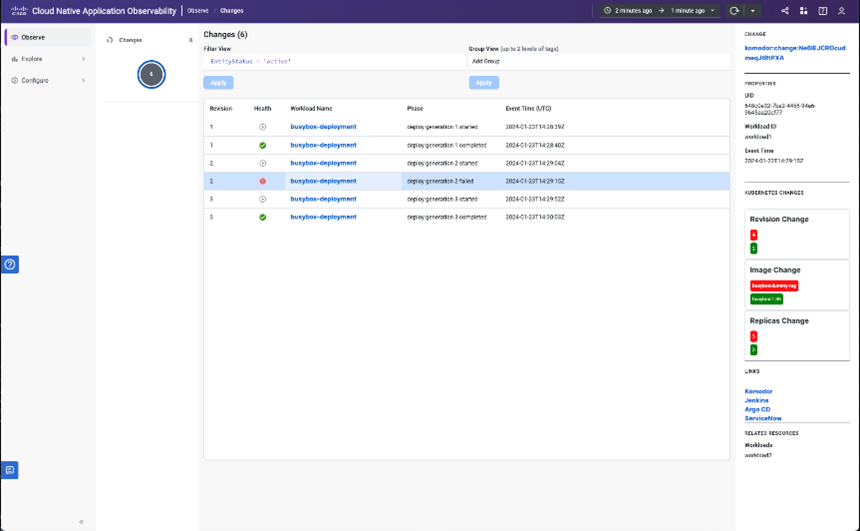Open the Komodor link
This screenshot has width=860, height=531.
coord(758,391)
